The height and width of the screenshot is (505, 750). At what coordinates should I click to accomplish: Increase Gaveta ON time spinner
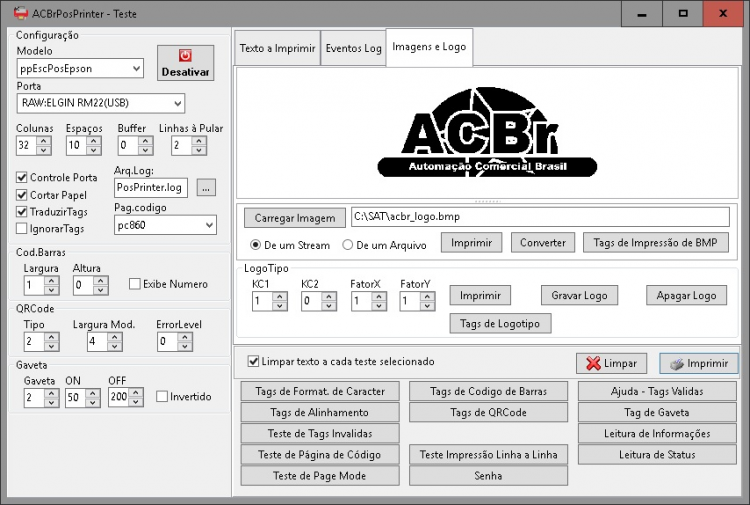coord(93,394)
